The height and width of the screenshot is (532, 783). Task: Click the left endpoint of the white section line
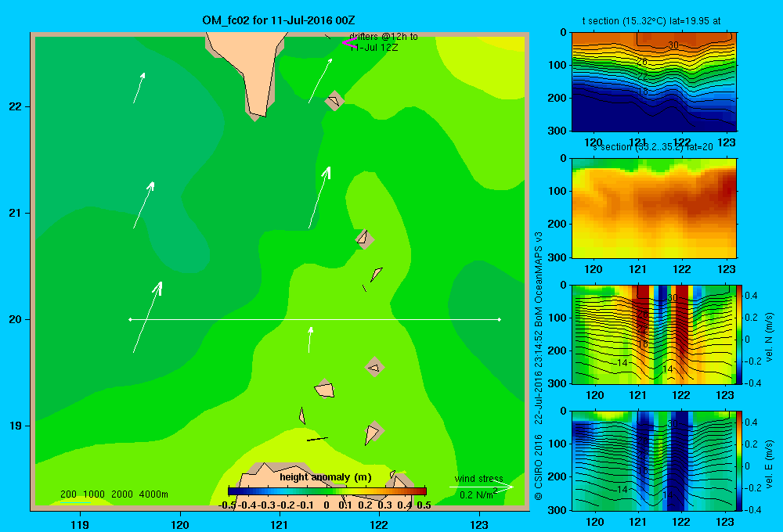point(130,319)
